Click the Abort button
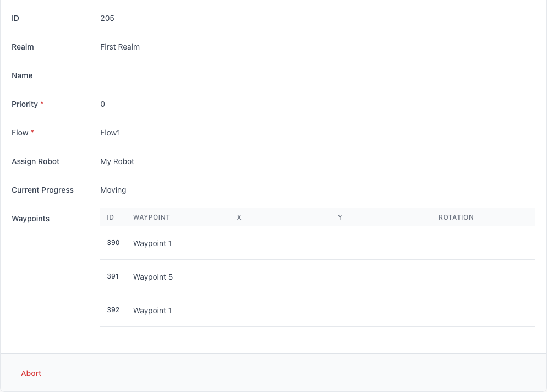547x392 pixels. (x=31, y=373)
